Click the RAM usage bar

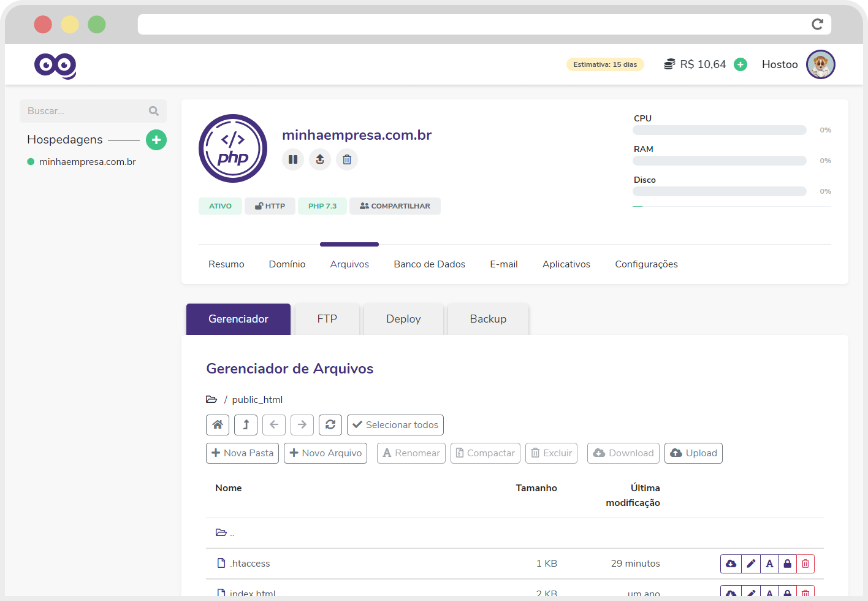pos(720,161)
